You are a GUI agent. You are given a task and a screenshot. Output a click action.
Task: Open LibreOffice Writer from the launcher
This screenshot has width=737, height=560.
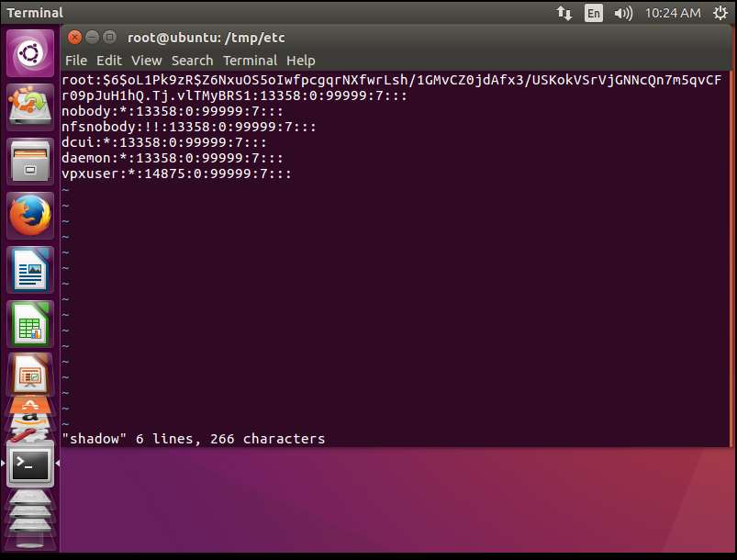pyautogui.click(x=31, y=271)
